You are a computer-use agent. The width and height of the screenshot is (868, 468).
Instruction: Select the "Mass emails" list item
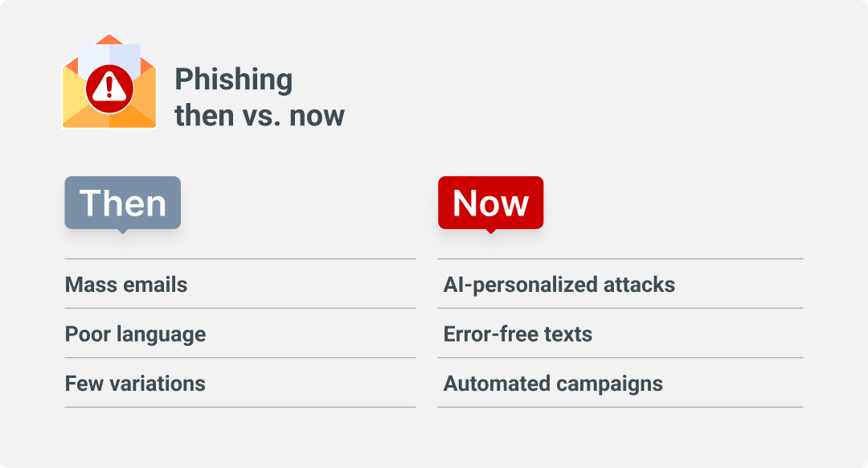tap(126, 285)
